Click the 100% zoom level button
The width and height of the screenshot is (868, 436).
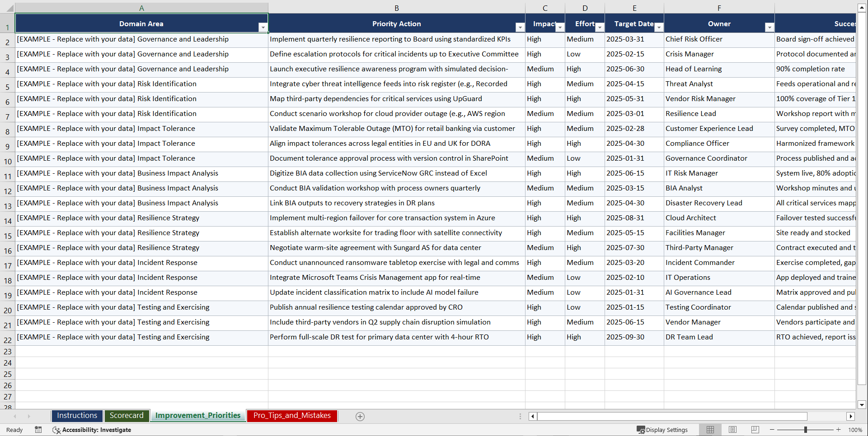(x=855, y=430)
